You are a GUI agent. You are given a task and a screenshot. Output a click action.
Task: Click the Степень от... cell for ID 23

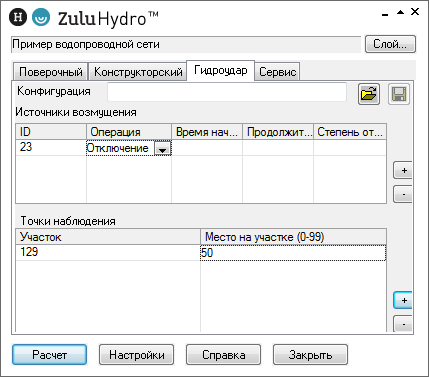tap(350, 148)
